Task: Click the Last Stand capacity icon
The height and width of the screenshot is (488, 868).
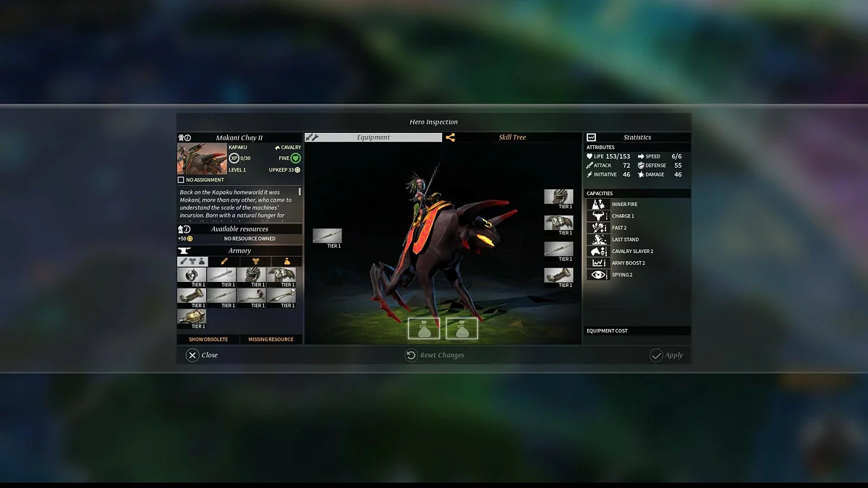Action: pyautogui.click(x=597, y=239)
